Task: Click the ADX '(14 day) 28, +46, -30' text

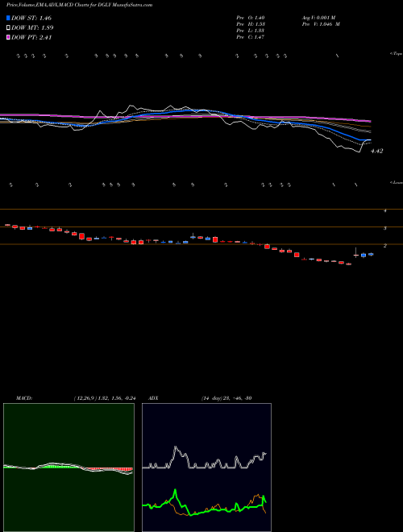Action: point(226,398)
